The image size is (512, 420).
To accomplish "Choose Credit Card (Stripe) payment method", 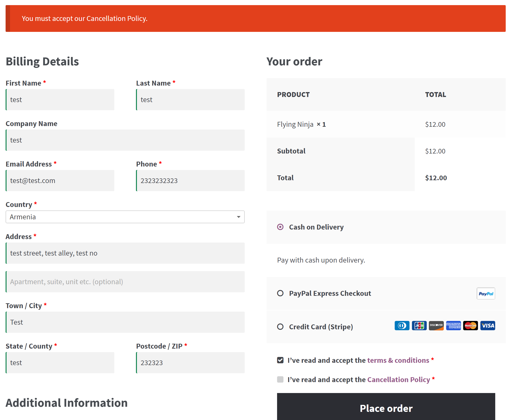I will point(280,327).
